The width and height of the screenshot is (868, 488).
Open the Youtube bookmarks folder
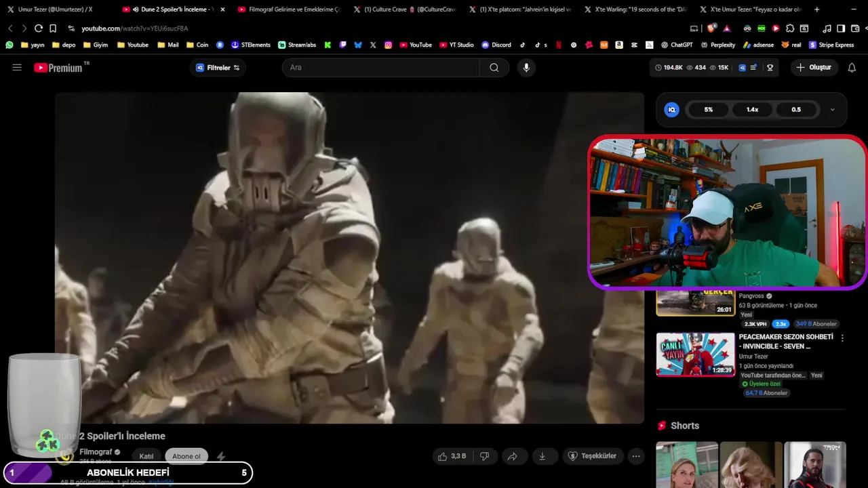click(133, 45)
